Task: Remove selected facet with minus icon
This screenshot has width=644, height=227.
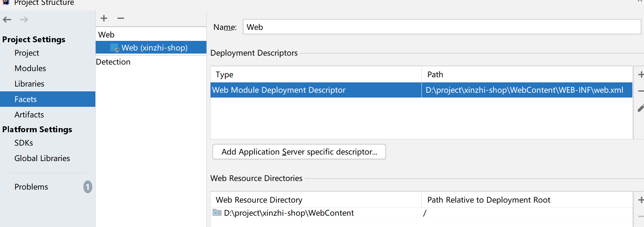Action: (121, 18)
